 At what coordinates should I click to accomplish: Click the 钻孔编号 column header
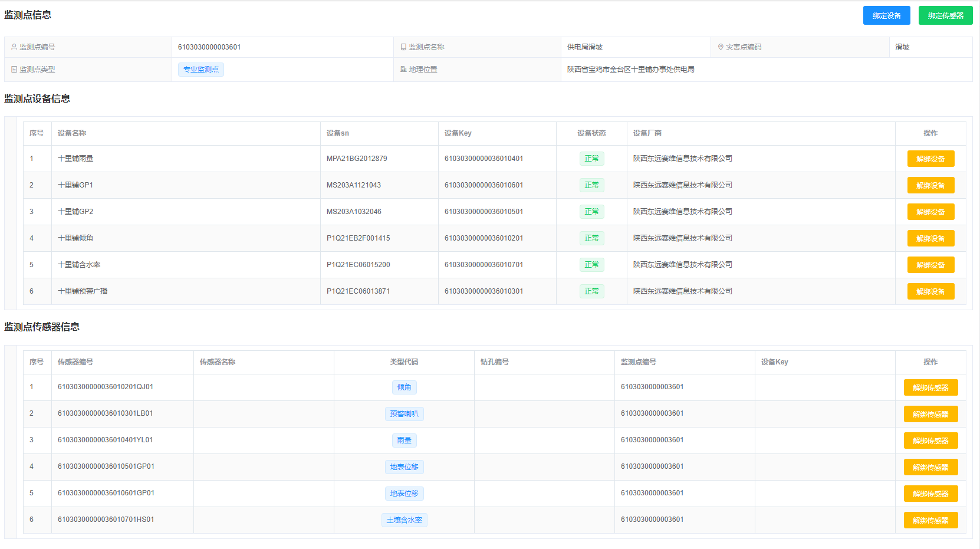(x=495, y=362)
